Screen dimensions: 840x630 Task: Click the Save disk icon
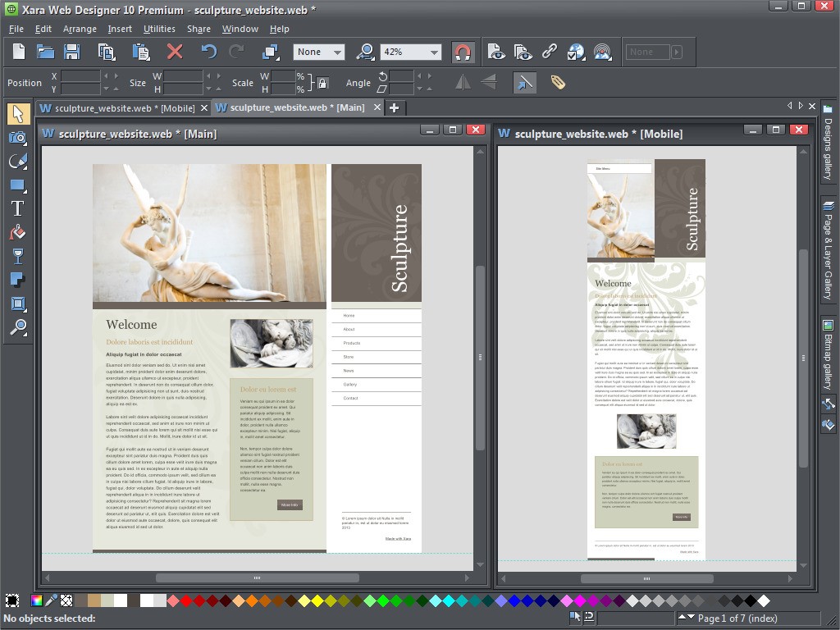tap(71, 52)
